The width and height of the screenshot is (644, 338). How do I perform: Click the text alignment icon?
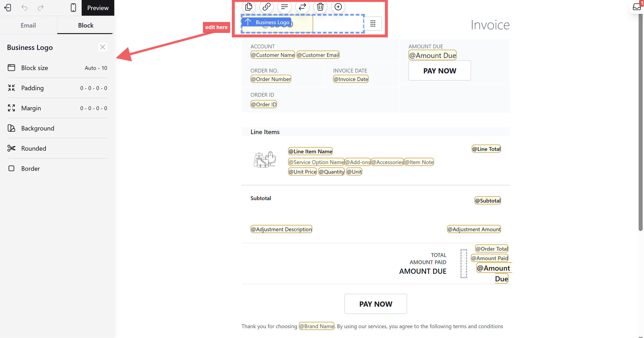point(285,7)
